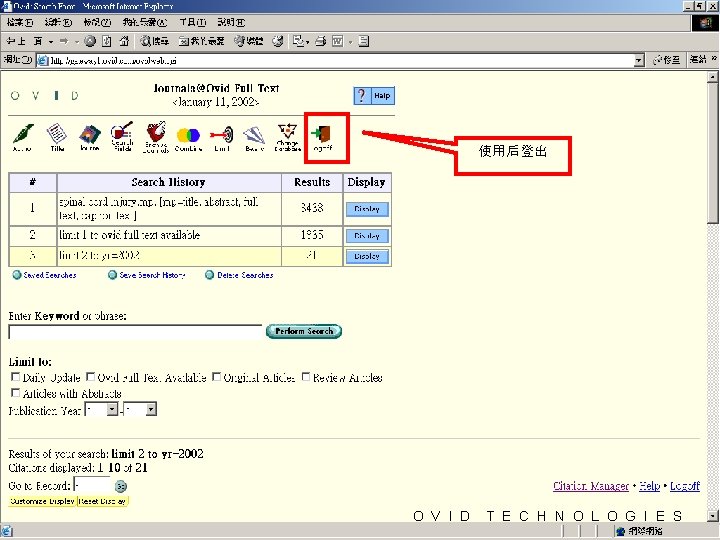Click the browser Stop button

tap(90, 41)
